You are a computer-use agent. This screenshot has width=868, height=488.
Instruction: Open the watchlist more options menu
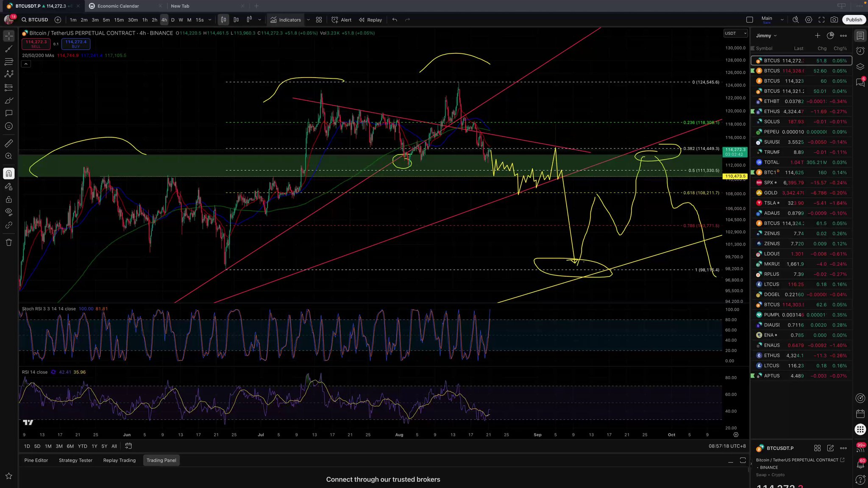point(843,36)
